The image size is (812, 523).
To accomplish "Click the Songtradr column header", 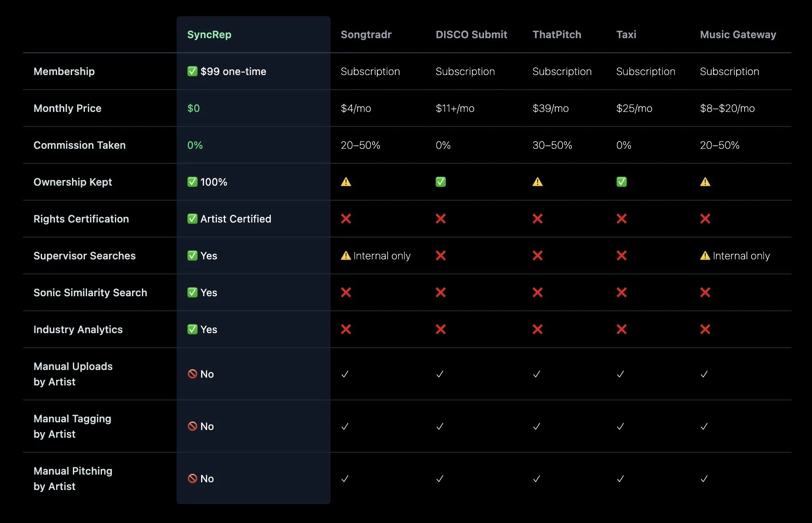I will point(366,35).
